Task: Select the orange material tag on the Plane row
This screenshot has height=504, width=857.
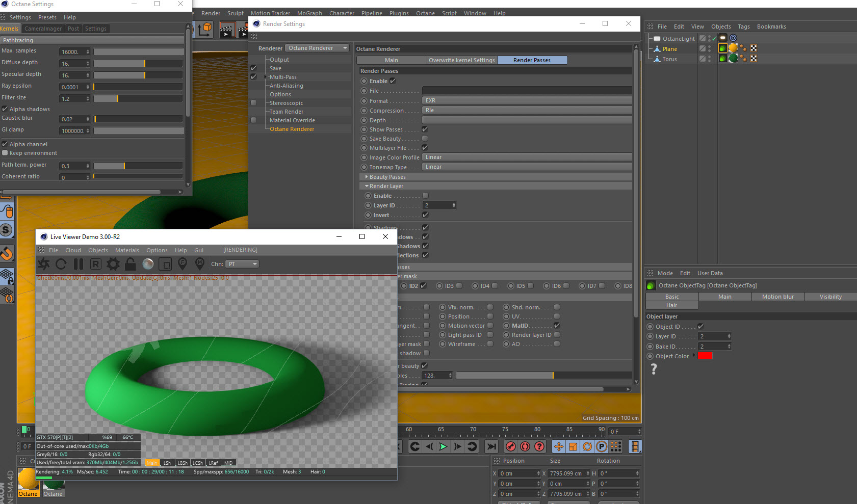Action: point(733,48)
